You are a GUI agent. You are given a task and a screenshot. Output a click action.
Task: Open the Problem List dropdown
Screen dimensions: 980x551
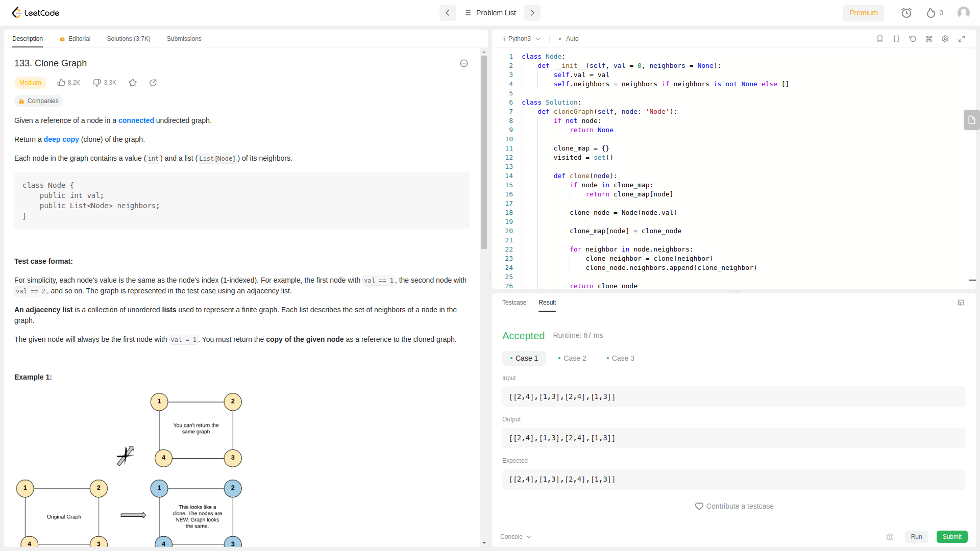pos(491,13)
